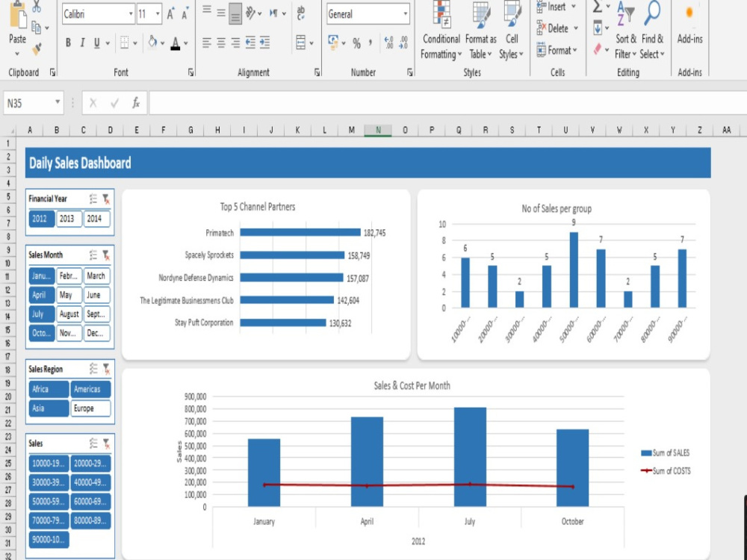Open the General number format dropdown
Image resolution: width=747 pixels, height=560 pixels.
pos(404,14)
